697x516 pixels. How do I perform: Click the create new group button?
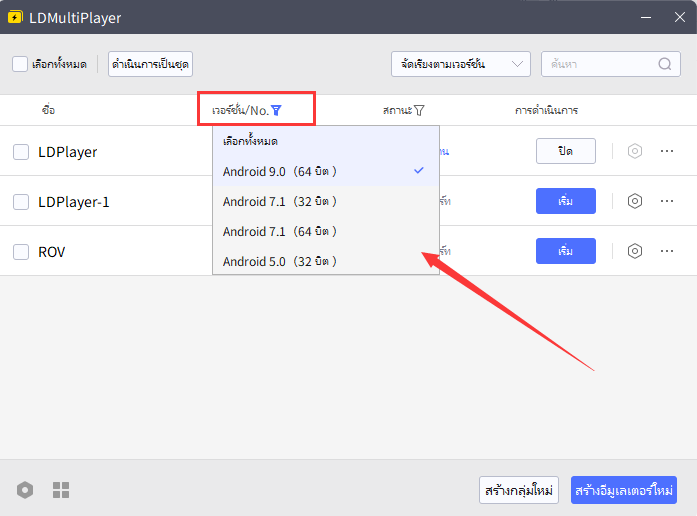pos(519,490)
